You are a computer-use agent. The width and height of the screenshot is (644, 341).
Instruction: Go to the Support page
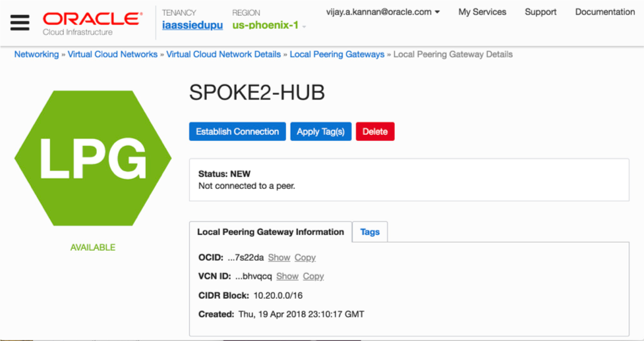pyautogui.click(x=541, y=12)
